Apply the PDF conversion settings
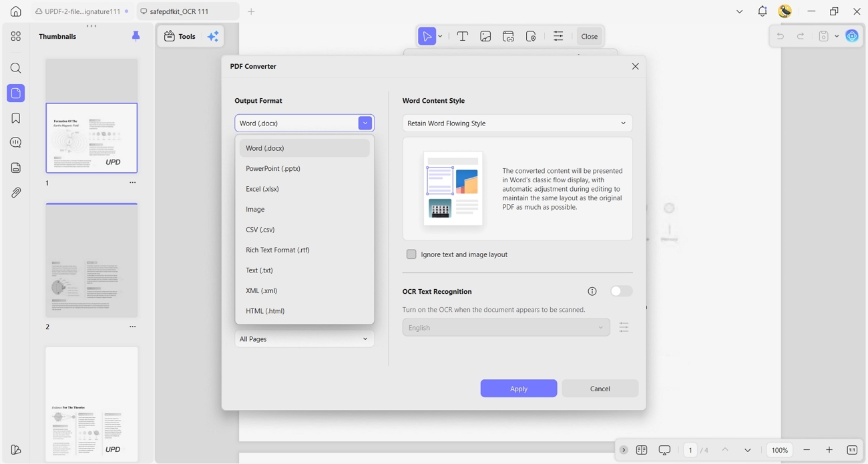Image resolution: width=868 pixels, height=464 pixels. [519, 389]
